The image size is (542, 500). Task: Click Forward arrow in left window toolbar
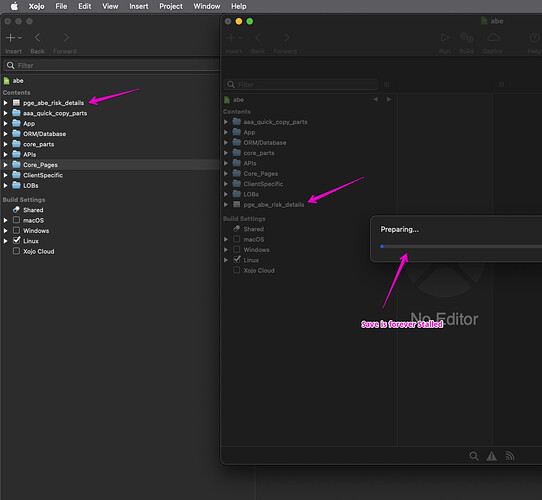click(x=66, y=37)
